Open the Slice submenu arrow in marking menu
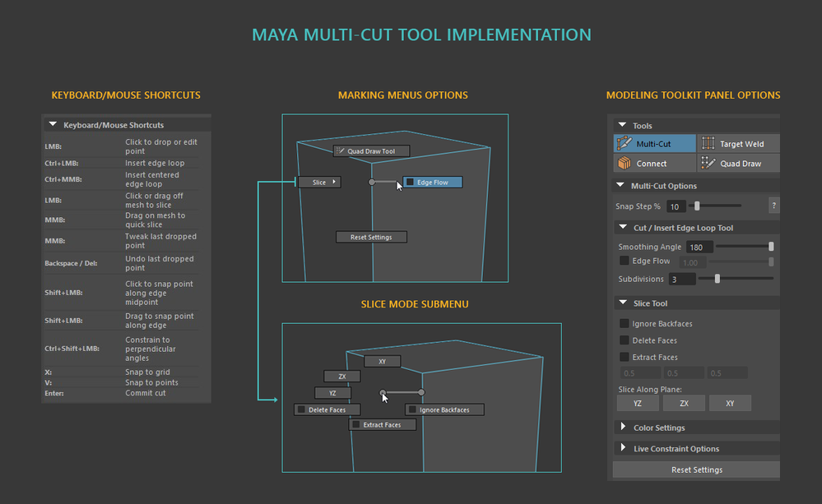Image resolution: width=822 pixels, height=504 pixels. [x=334, y=182]
